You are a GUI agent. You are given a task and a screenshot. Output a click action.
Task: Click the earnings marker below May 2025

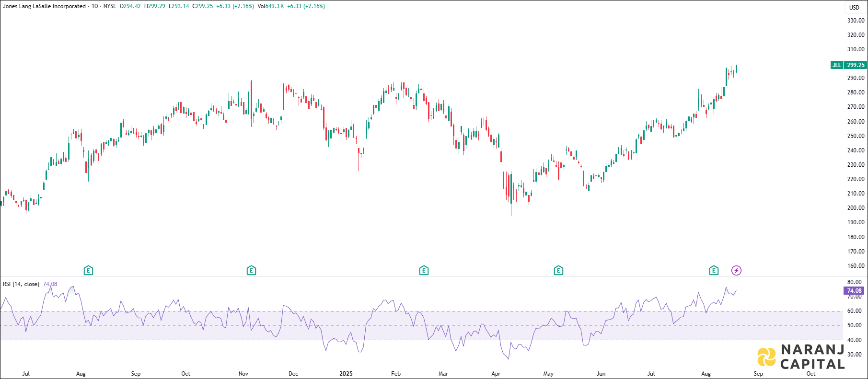558,271
